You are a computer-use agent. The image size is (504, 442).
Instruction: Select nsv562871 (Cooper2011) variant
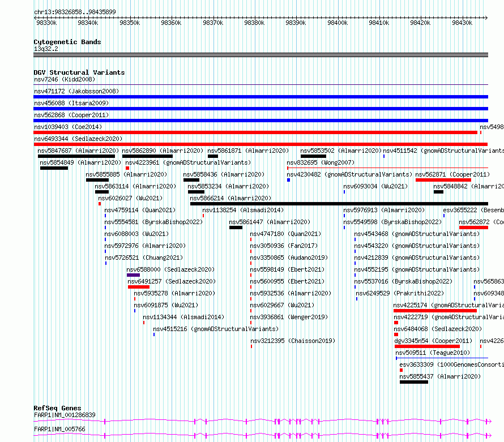(443, 180)
